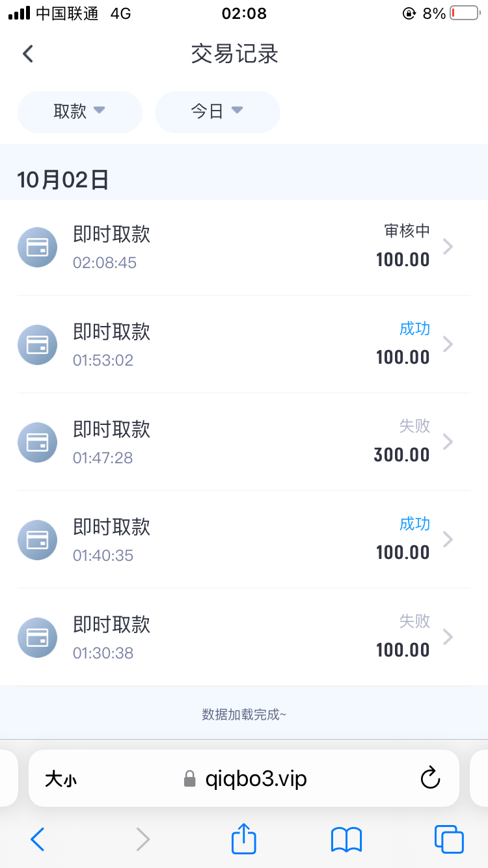
Task: Tap the 大小 text size button
Action: (61, 778)
